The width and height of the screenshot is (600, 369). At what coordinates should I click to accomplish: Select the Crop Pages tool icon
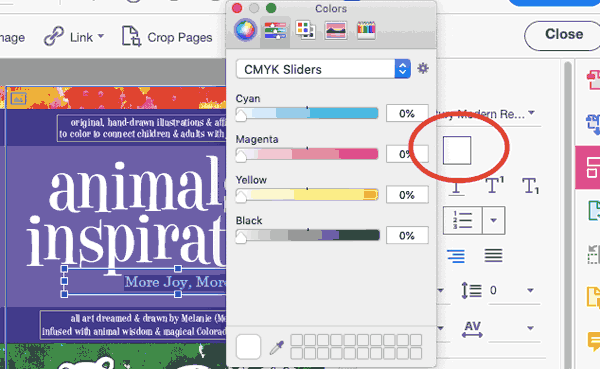pos(131,37)
